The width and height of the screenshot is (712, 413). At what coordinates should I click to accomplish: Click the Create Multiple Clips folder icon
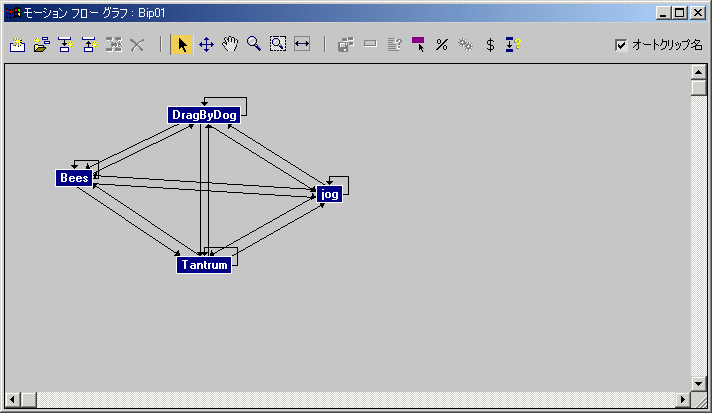coord(41,44)
